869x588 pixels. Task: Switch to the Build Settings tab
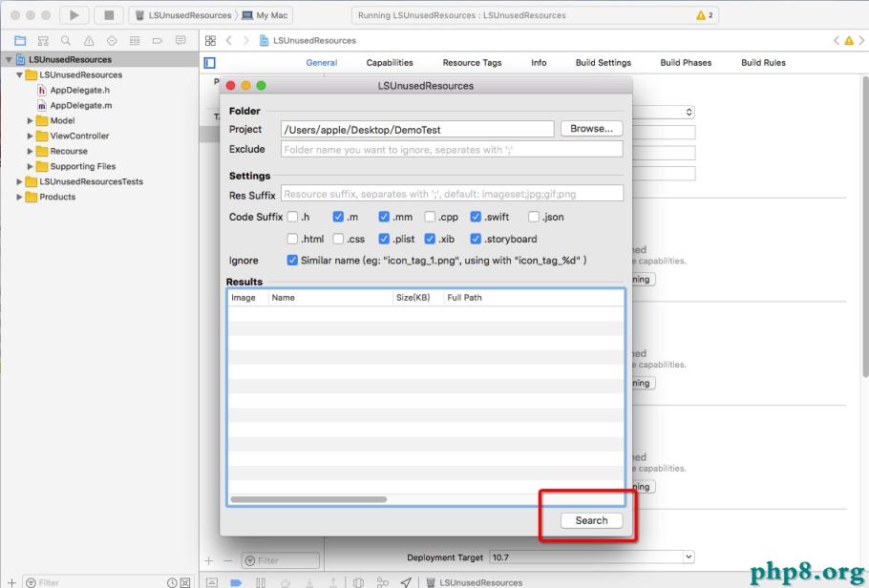pos(603,63)
